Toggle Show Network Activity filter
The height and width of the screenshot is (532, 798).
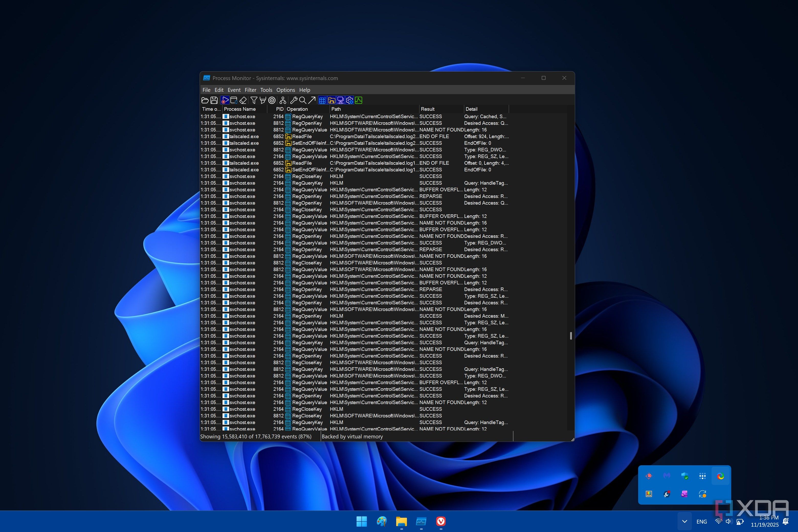click(x=340, y=100)
